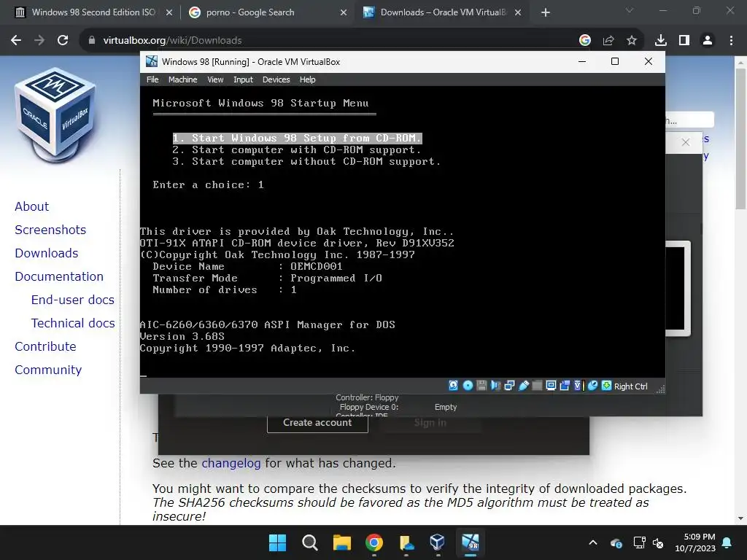Open the Input menu in VirtualBox window
The height and width of the screenshot is (560, 747).
(x=243, y=79)
